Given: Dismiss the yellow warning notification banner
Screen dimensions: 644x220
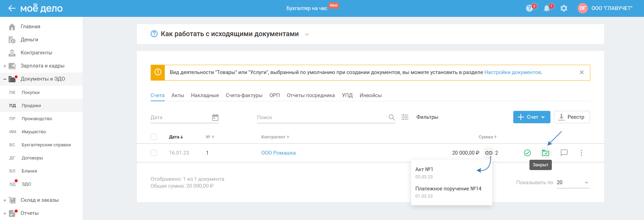Looking at the screenshot, I should click(x=581, y=72).
